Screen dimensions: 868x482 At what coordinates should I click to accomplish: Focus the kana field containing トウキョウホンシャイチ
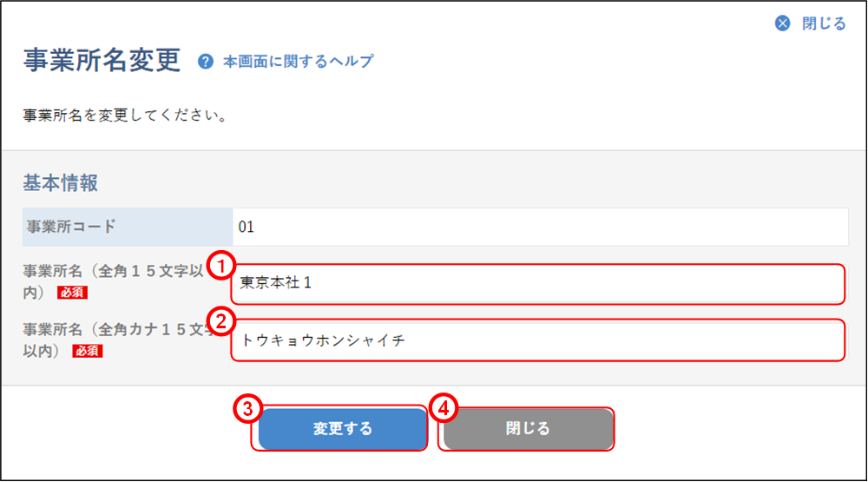point(538,340)
